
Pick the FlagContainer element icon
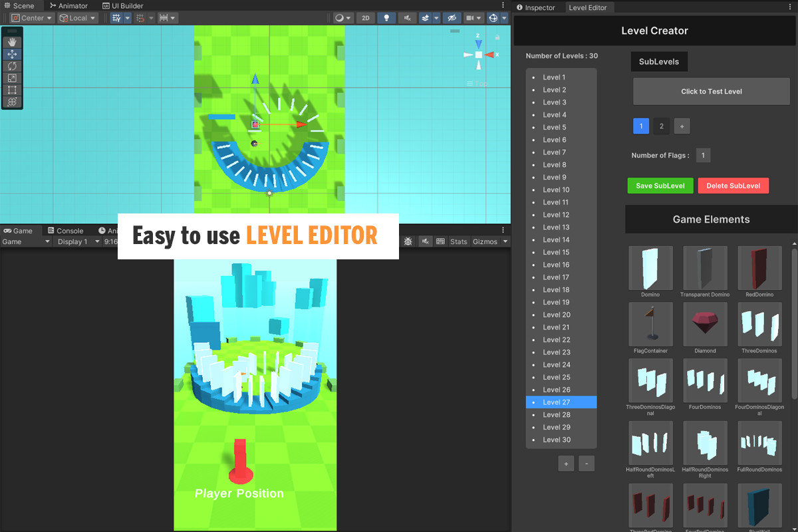pos(650,325)
